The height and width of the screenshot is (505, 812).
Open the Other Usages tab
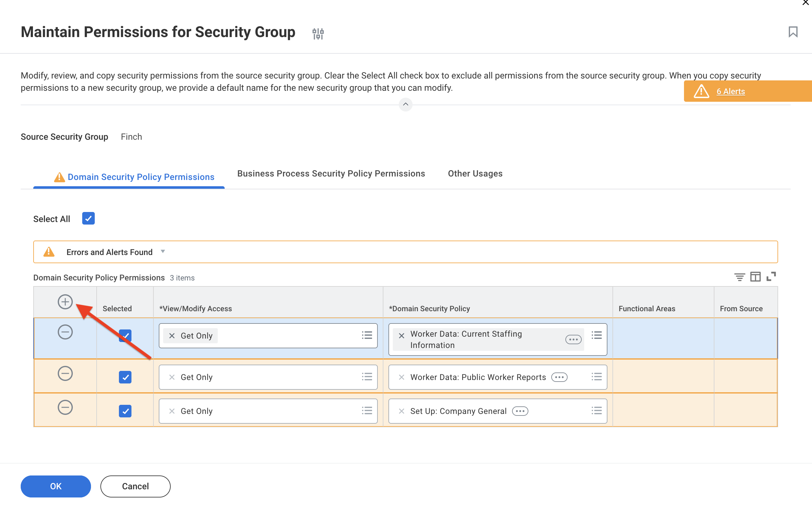tap(475, 173)
